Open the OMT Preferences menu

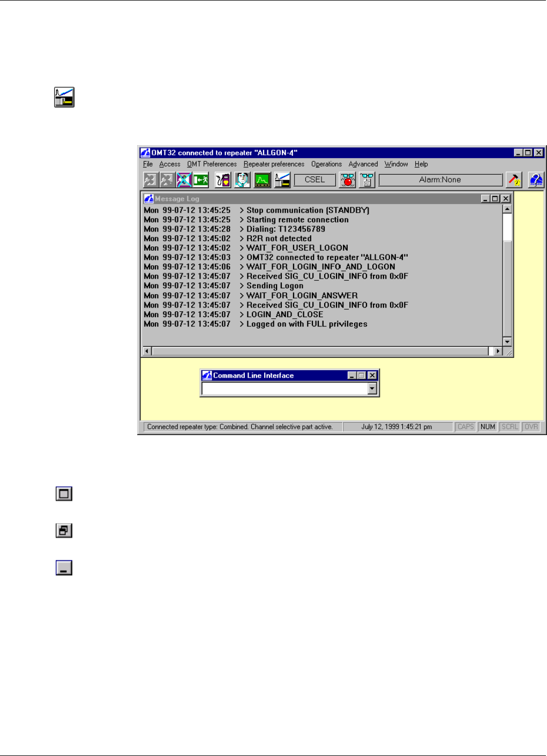tap(212, 164)
